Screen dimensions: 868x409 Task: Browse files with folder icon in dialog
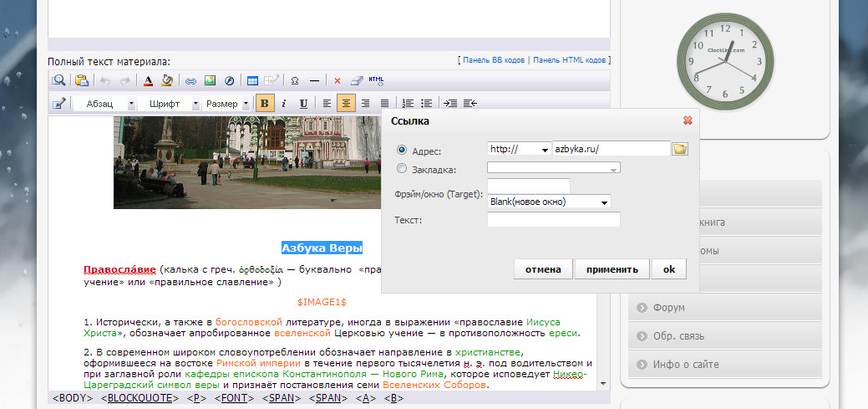coord(680,149)
